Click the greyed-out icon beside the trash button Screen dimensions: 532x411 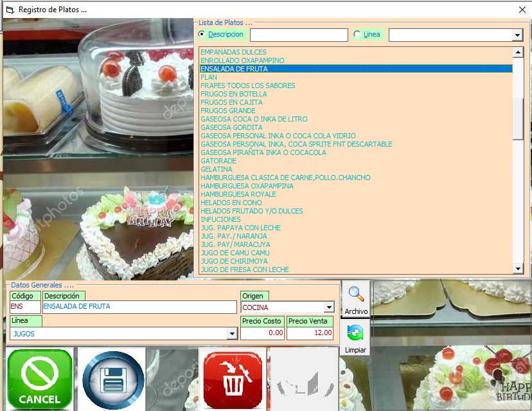click(x=302, y=379)
